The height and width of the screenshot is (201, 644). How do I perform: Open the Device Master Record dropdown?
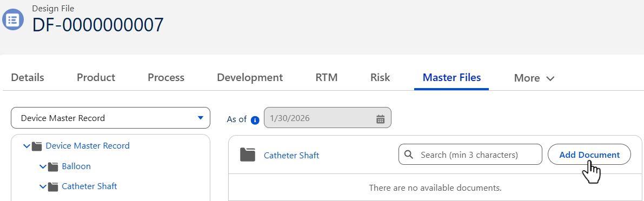pos(110,118)
